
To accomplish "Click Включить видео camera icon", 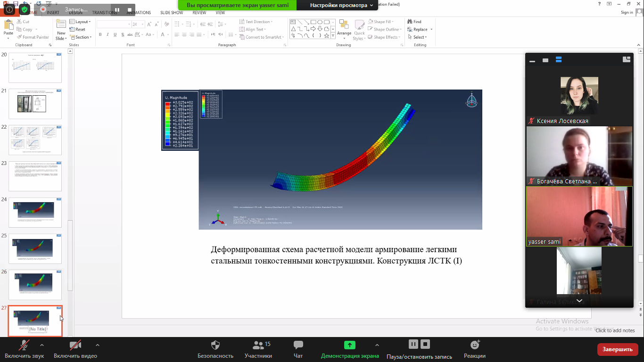I will coord(75,346).
